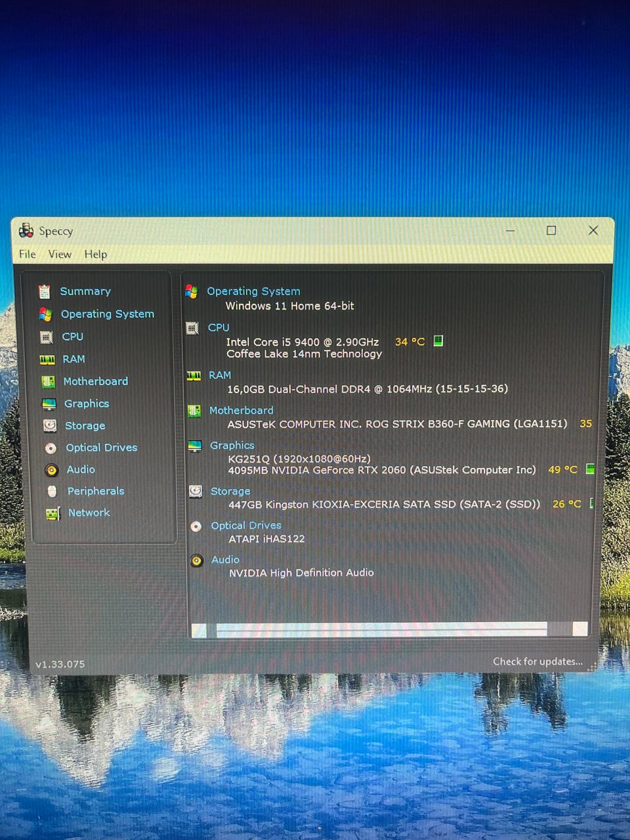The width and height of the screenshot is (630, 840).
Task: Click the 26 °C storage temperature value
Action: (x=567, y=504)
